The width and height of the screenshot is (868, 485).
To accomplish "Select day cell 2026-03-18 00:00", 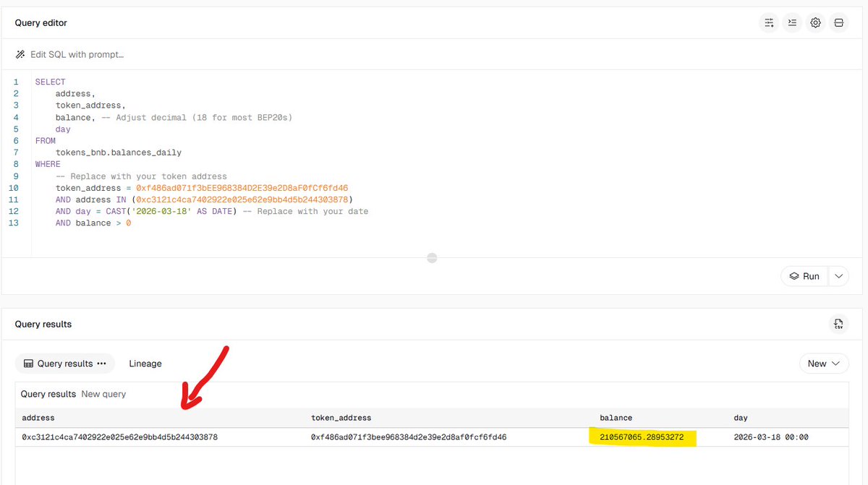I will (770, 437).
